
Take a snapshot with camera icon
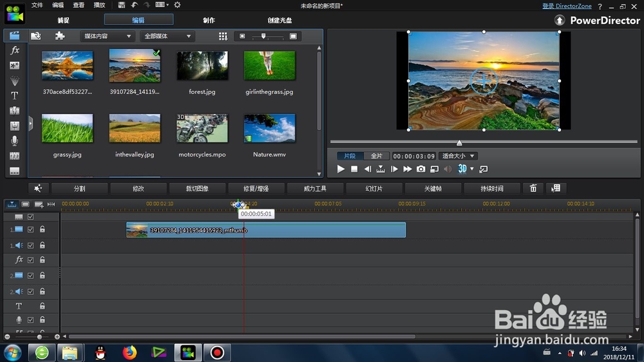pos(421,169)
